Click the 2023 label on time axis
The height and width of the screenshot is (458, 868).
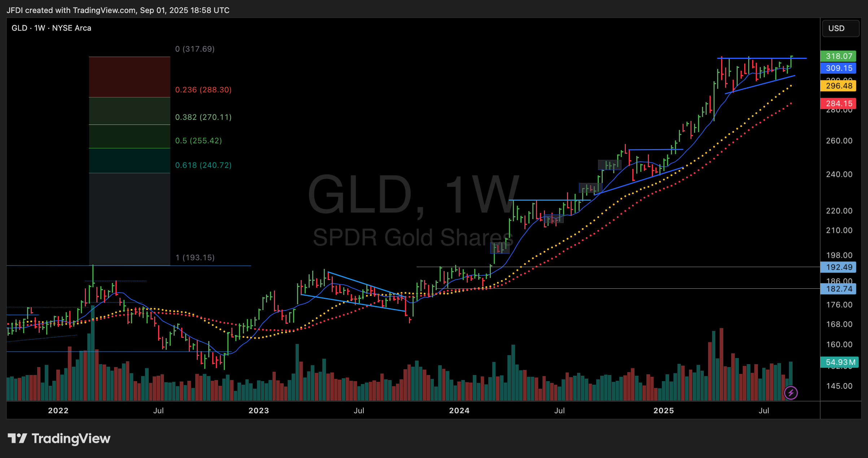(x=258, y=411)
